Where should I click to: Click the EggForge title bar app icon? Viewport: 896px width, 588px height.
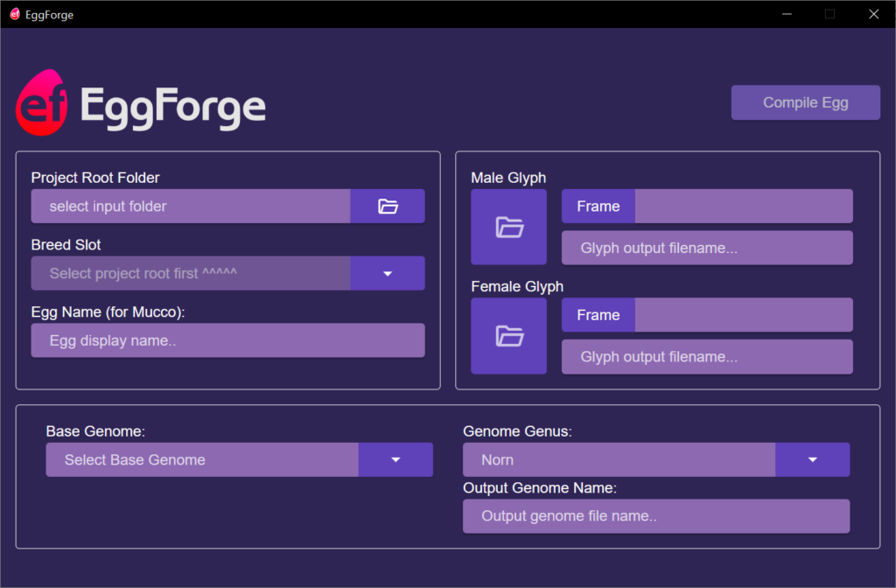click(x=15, y=14)
